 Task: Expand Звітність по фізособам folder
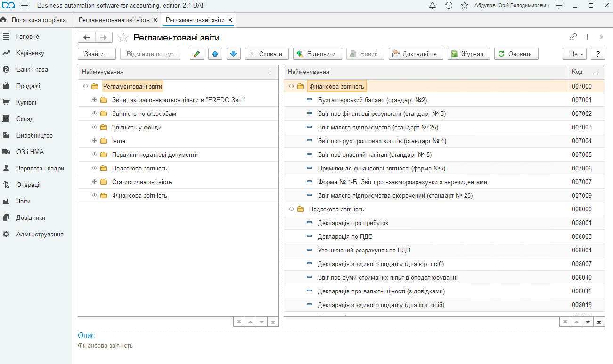[94, 113]
